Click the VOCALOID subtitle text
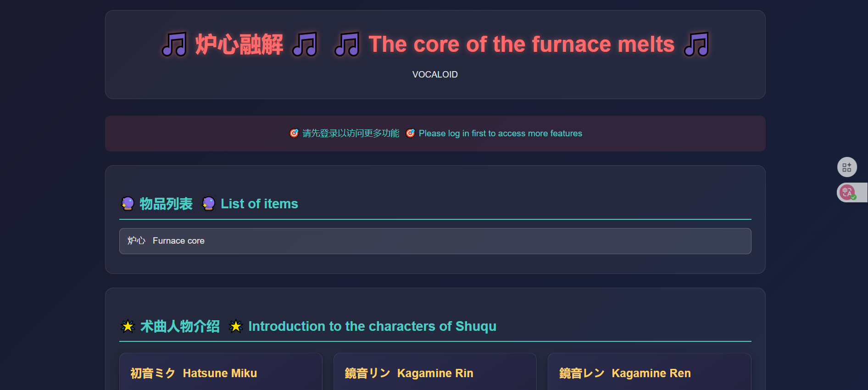This screenshot has height=390, width=868. (x=435, y=74)
